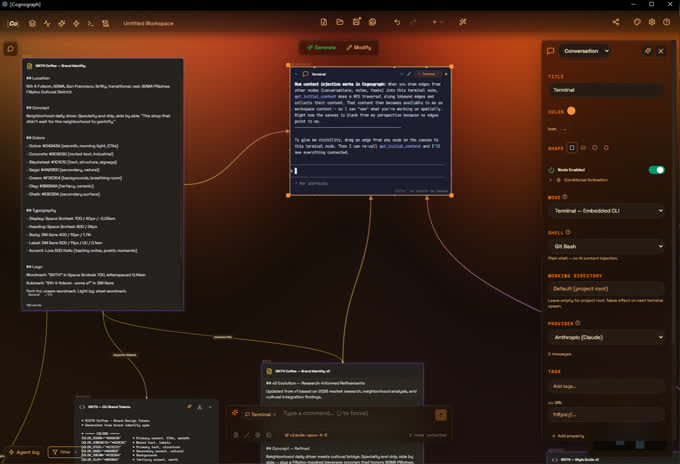Select the Modify tab
Screen dimensions: 680x464
click(359, 47)
